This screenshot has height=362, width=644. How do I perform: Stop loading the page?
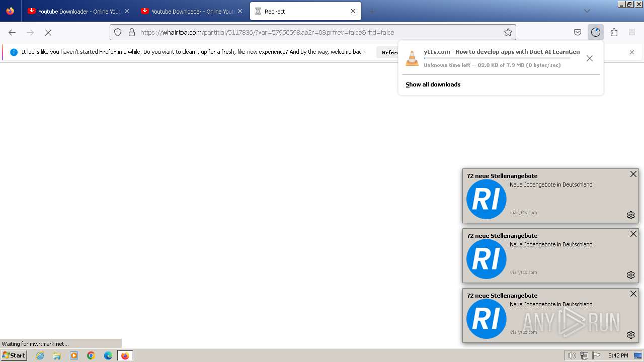coord(48,32)
